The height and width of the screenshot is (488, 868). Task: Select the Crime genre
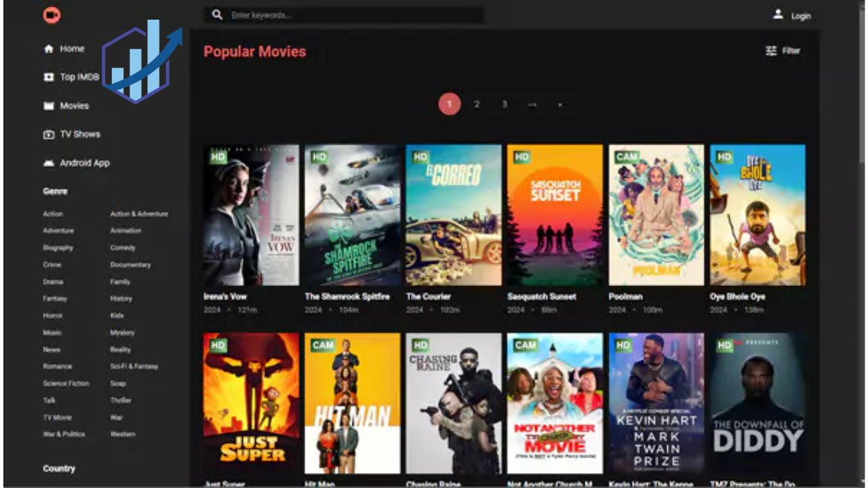(x=52, y=264)
